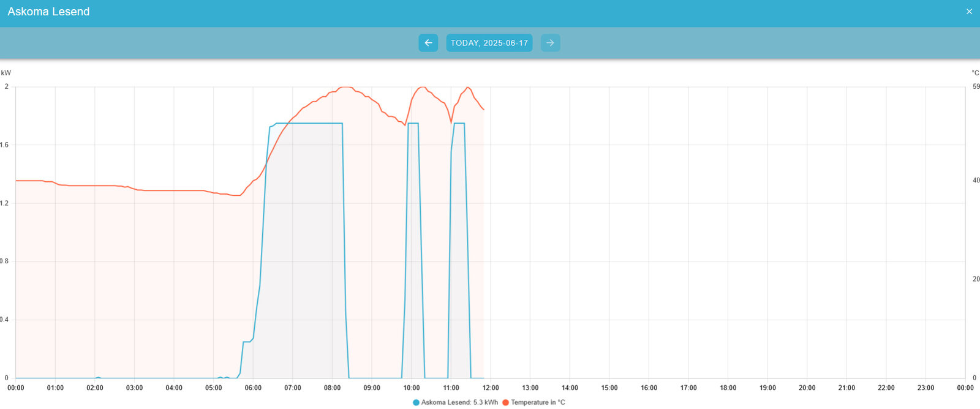The width and height of the screenshot is (980, 409).
Task: Click the 10:00 time axis label
Action: [412, 388]
